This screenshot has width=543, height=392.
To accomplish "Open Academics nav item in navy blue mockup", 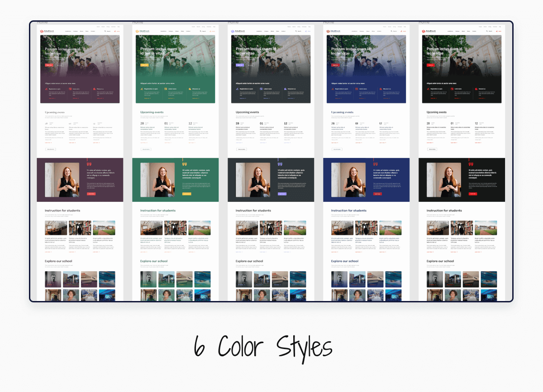I will [355, 31].
